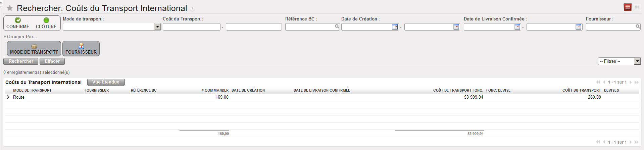
Task: Sort by # COMMANDER column header
Action: tap(215, 90)
